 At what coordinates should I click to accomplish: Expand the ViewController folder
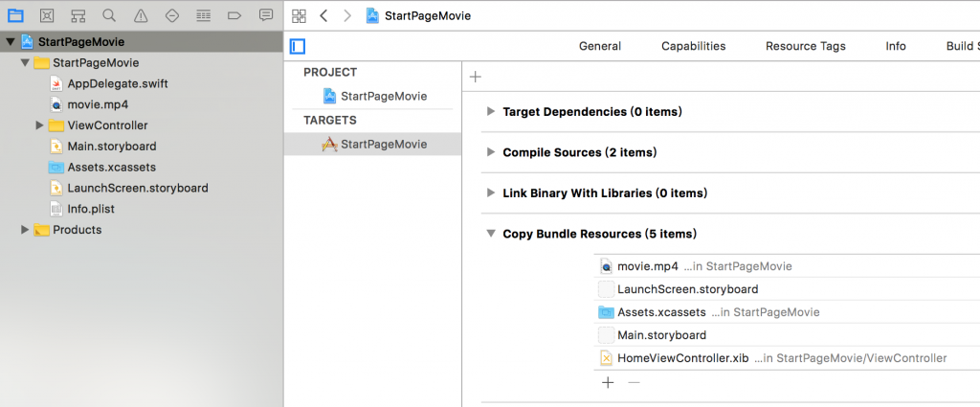[x=39, y=125]
